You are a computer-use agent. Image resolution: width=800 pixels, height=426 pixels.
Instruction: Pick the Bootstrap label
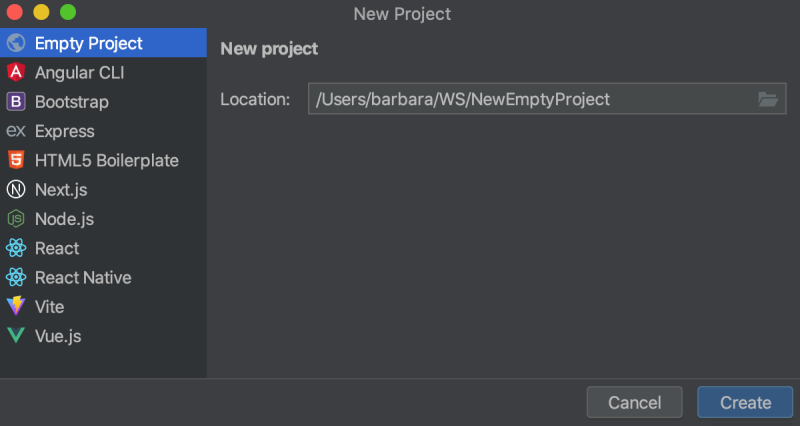click(x=71, y=102)
